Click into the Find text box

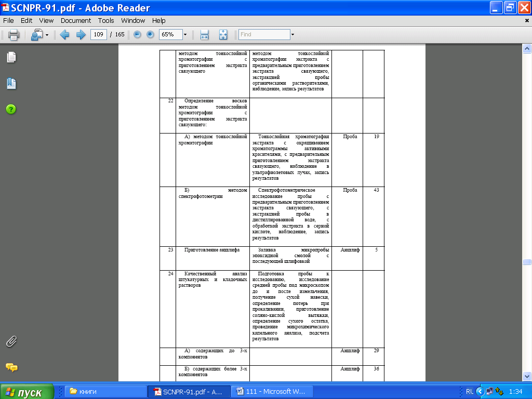pos(264,35)
